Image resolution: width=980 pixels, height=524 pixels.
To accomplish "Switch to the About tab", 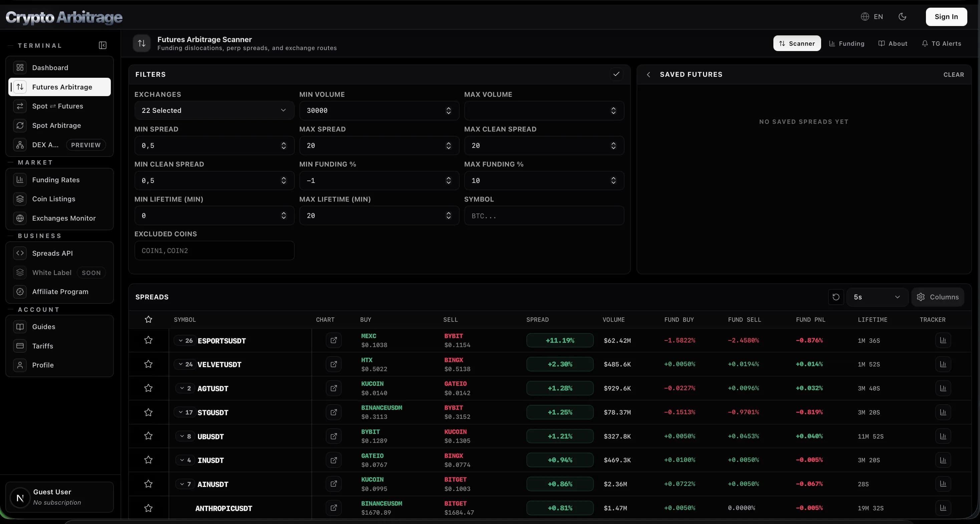I will pyautogui.click(x=893, y=43).
